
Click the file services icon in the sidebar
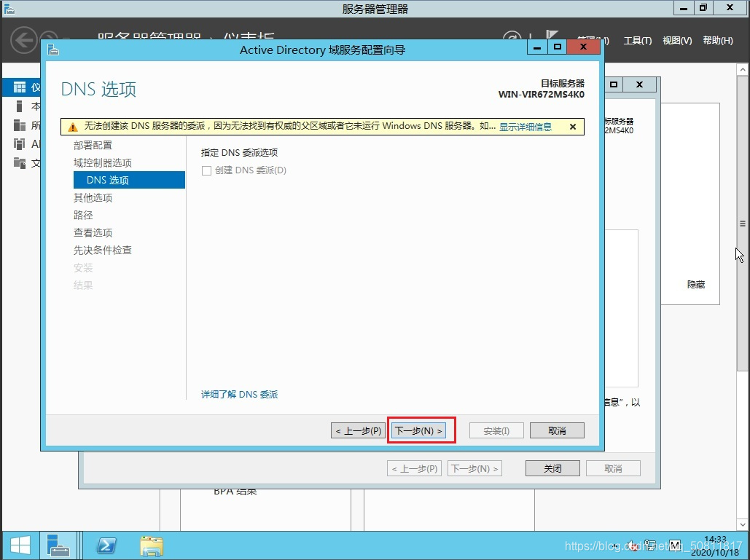20,163
